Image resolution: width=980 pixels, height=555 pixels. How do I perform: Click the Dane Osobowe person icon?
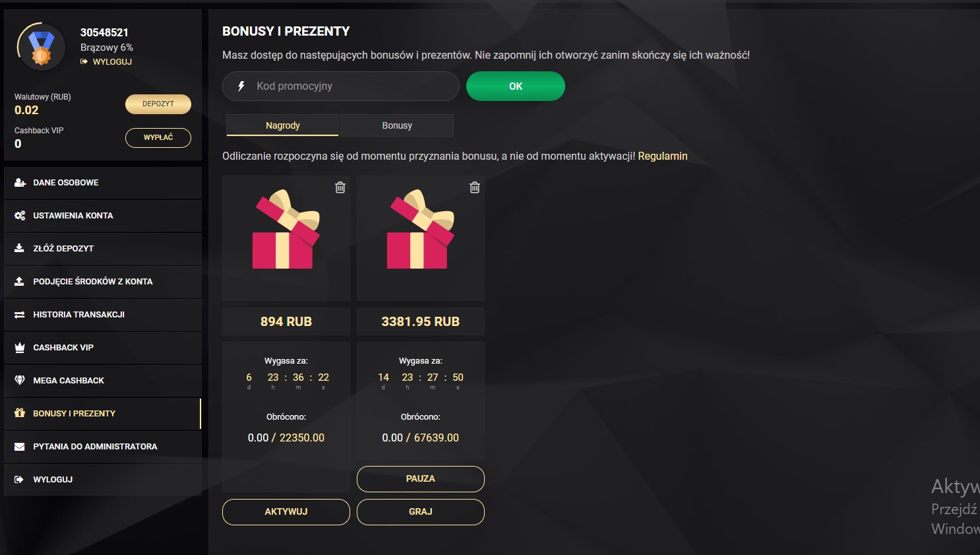[20, 183]
